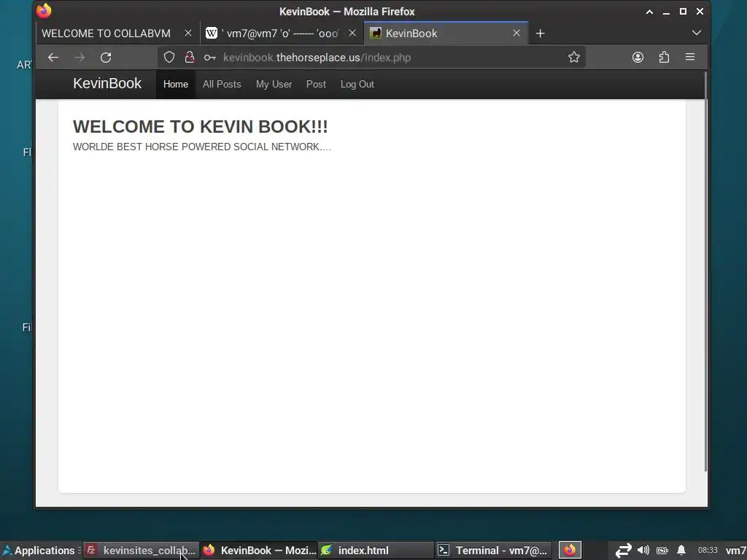Screen dimensions: 747x560
Task: Switch to the kevinsites_collab taskbar window
Action: pos(141,551)
